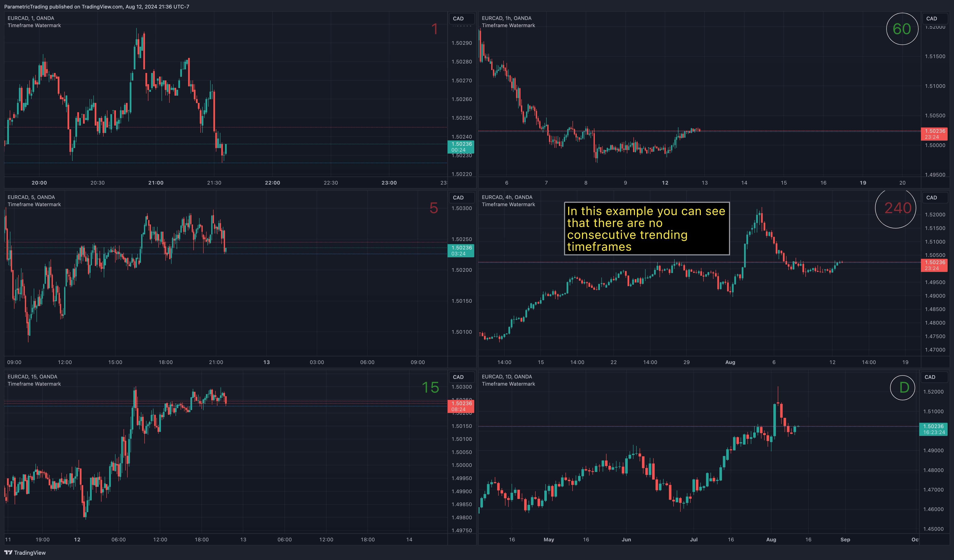954x560 pixels.
Task: Click the 1.50236 price label with 00:24 countdown
Action: (x=461, y=147)
